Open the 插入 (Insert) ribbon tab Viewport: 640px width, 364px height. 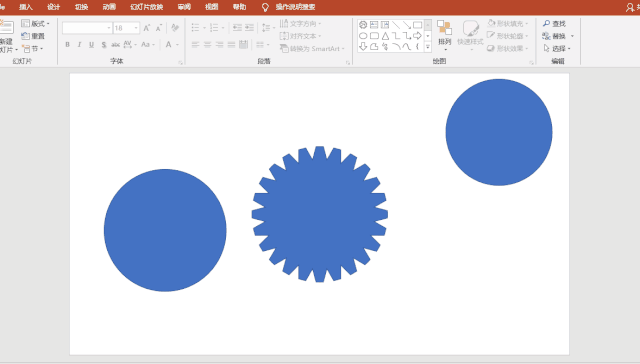(x=26, y=7)
